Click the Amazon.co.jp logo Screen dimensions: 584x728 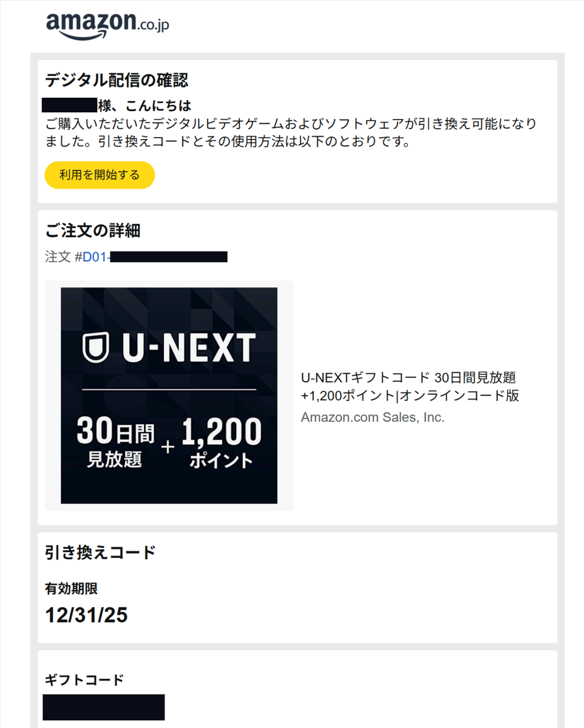coord(107,24)
